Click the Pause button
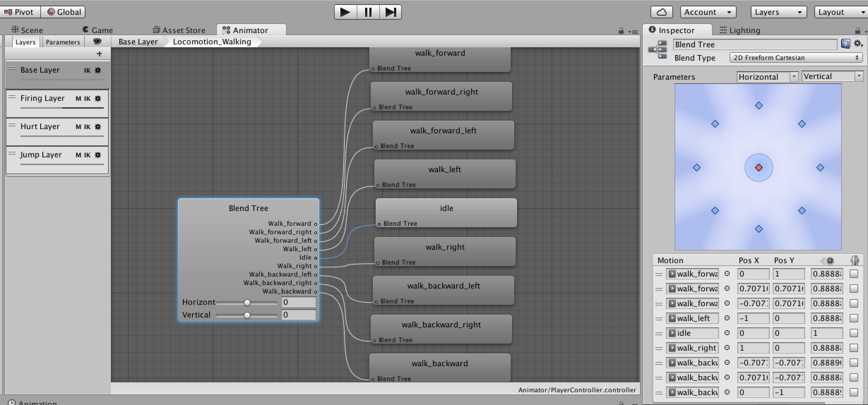 coord(368,12)
